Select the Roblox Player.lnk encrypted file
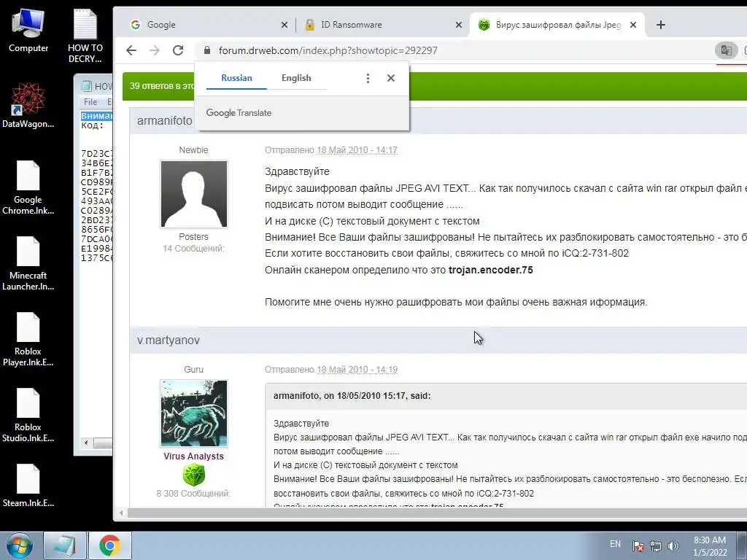The height and width of the screenshot is (560, 747). (28, 339)
